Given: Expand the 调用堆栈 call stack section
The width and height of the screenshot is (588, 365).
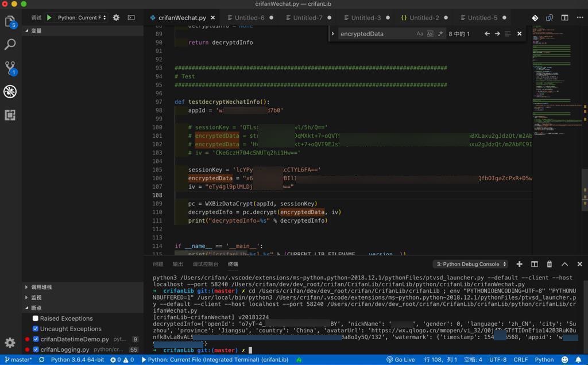Looking at the screenshot, I should [x=41, y=287].
